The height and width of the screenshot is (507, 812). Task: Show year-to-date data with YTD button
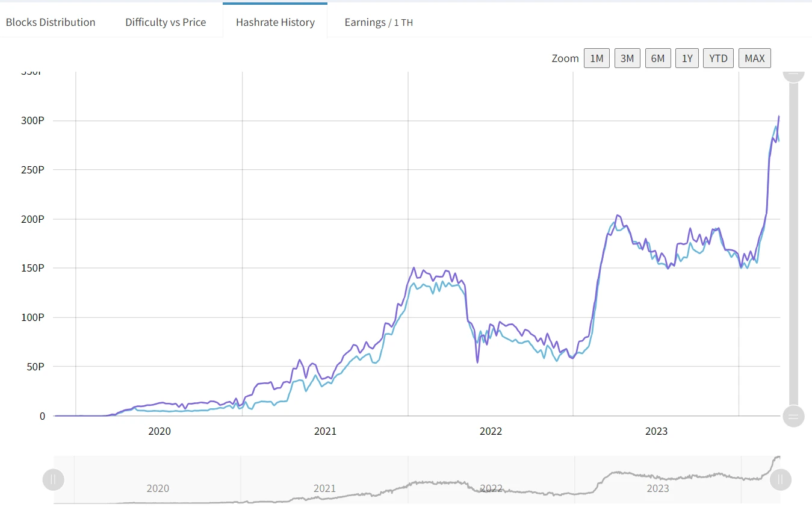[x=717, y=58]
